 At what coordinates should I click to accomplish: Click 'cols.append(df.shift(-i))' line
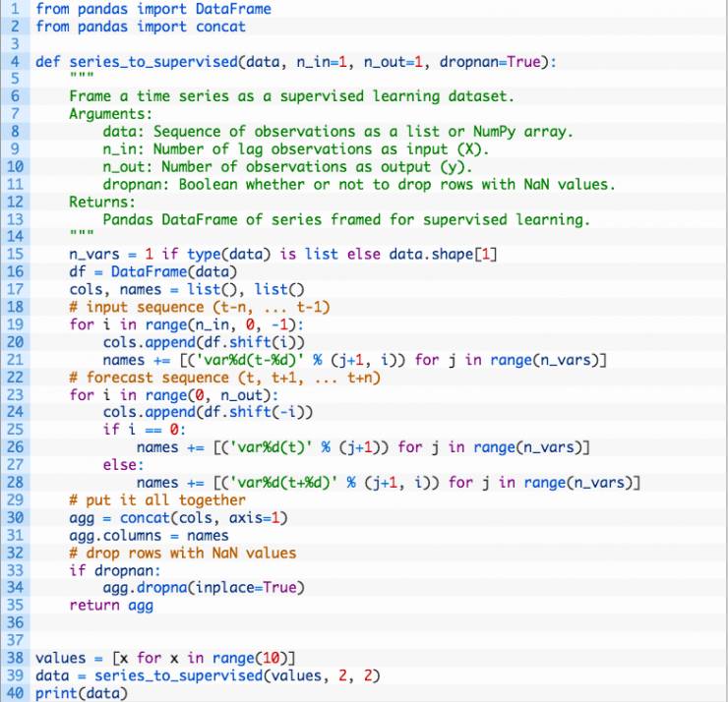click(208, 412)
